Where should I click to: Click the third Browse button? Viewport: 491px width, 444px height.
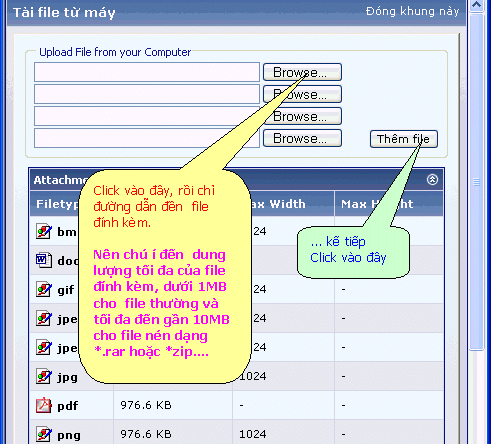tap(302, 116)
